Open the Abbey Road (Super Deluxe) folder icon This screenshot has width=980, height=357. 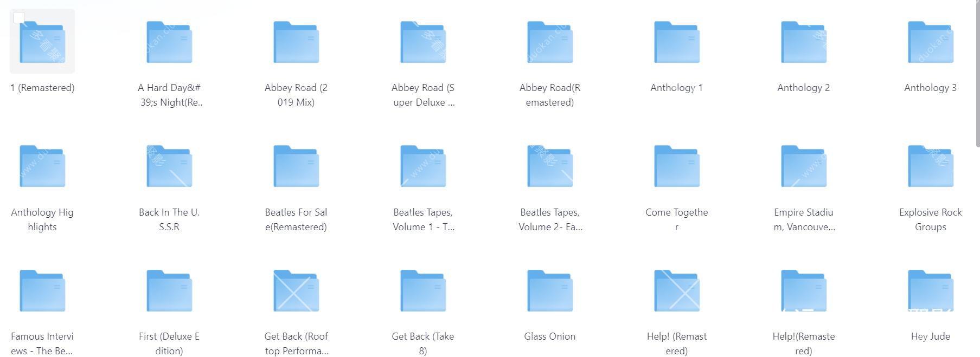(x=423, y=42)
